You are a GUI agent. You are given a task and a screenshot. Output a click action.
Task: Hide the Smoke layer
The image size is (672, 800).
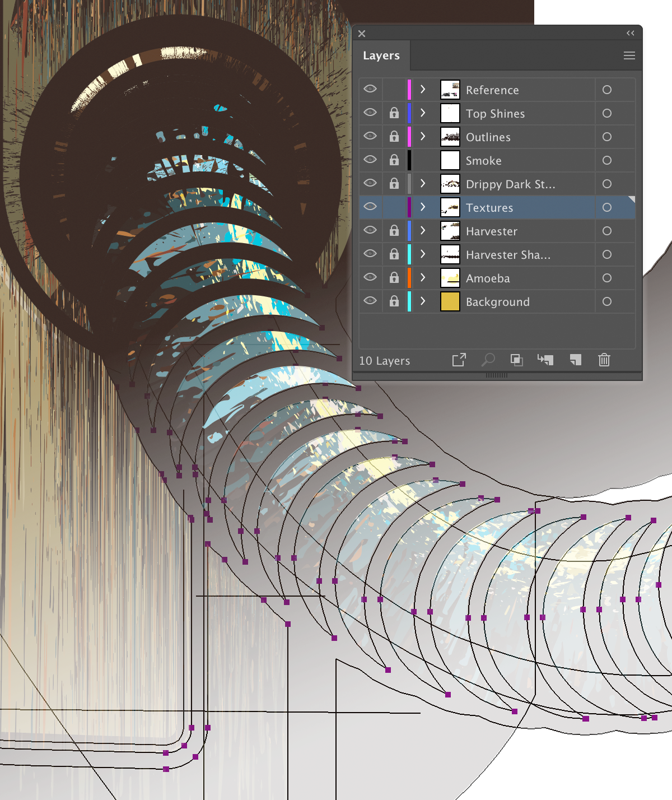370,160
